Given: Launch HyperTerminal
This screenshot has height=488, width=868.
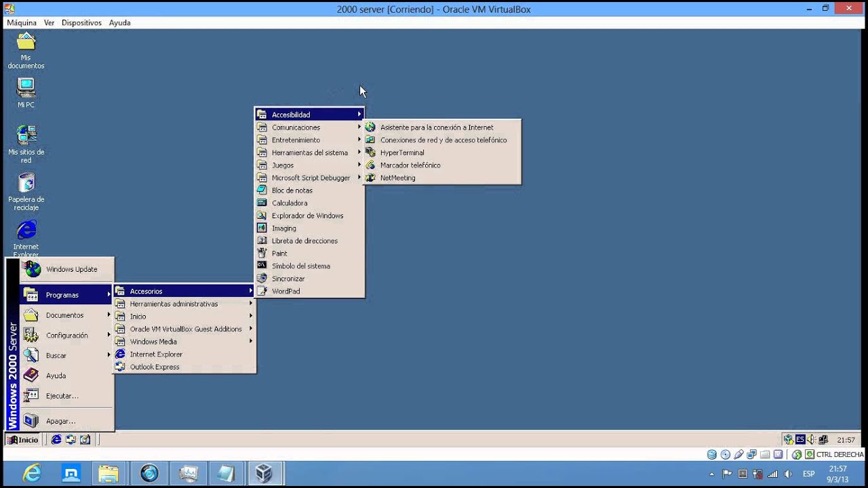Looking at the screenshot, I should coord(442,152).
